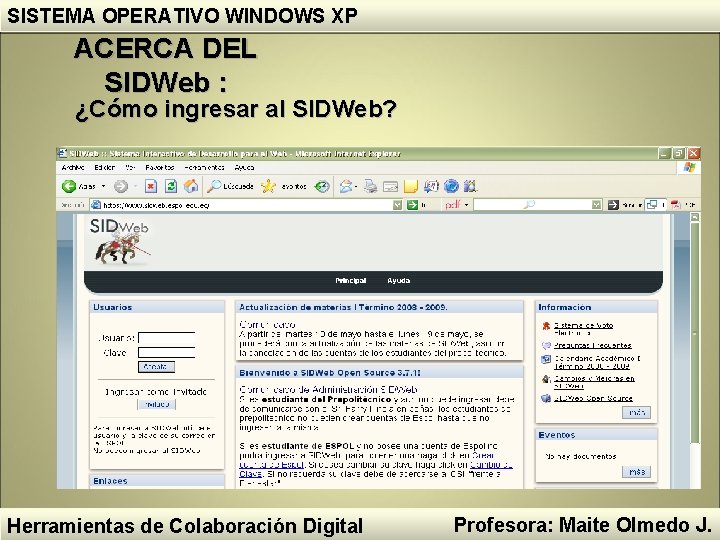Click más button under Eventos

pos(637,472)
